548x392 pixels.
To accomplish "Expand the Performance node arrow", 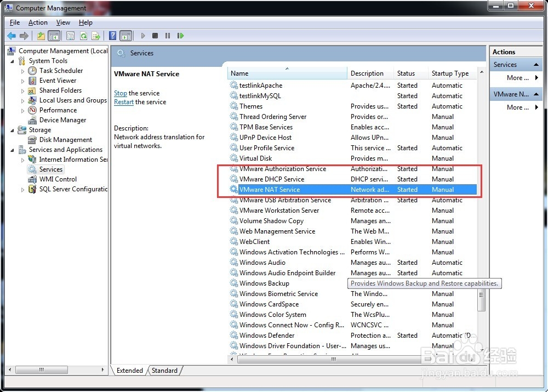I will pos(22,111).
